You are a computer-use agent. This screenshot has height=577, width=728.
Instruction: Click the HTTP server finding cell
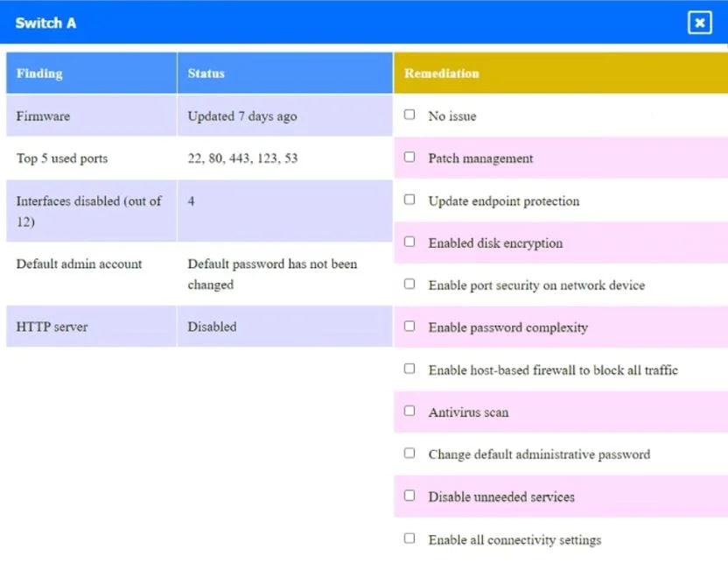[92, 327]
